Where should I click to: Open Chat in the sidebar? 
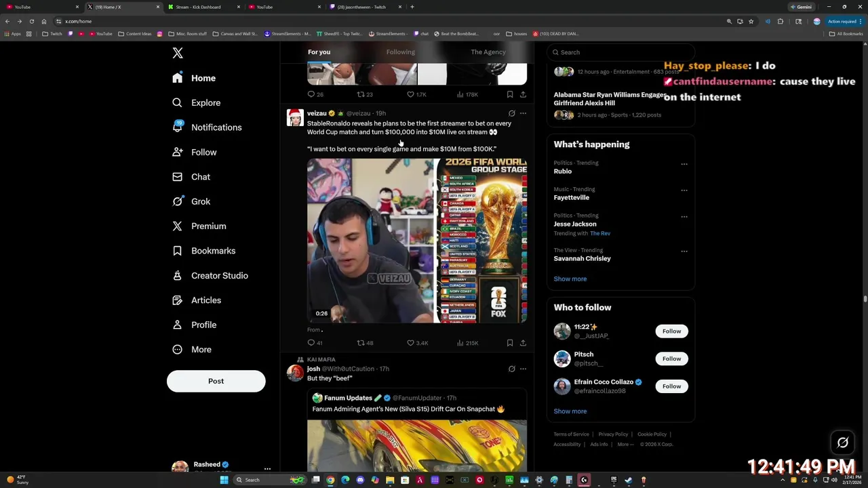coord(191,177)
